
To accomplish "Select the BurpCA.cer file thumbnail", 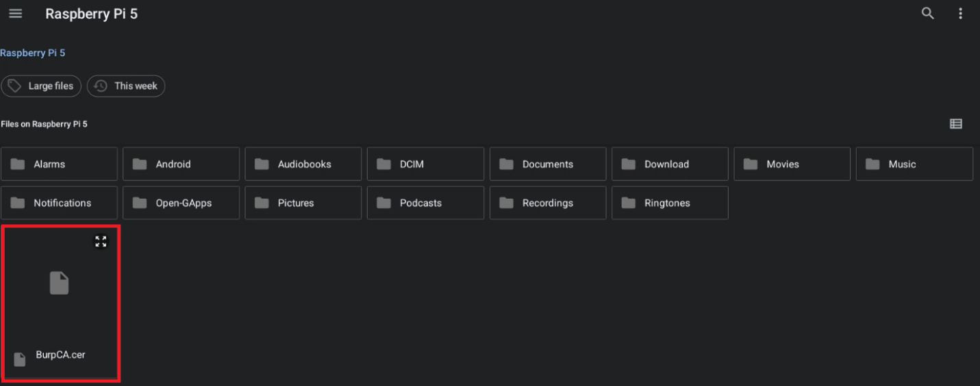I will click(x=60, y=295).
